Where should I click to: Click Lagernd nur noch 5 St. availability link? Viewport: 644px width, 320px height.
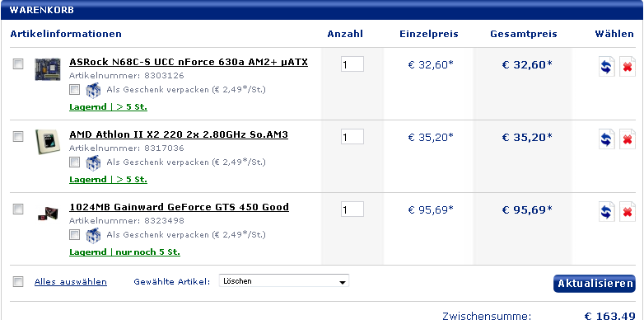point(124,252)
